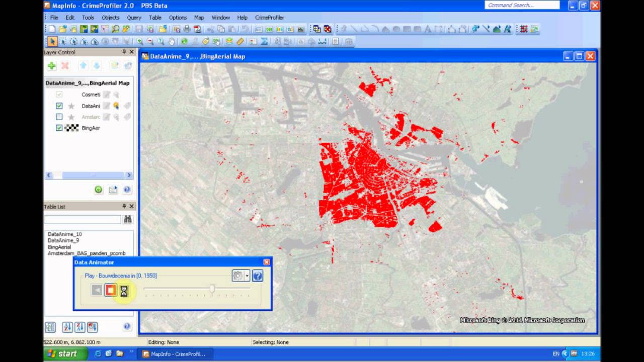
Task: Close the Data Animator dialog
Action: (x=267, y=262)
